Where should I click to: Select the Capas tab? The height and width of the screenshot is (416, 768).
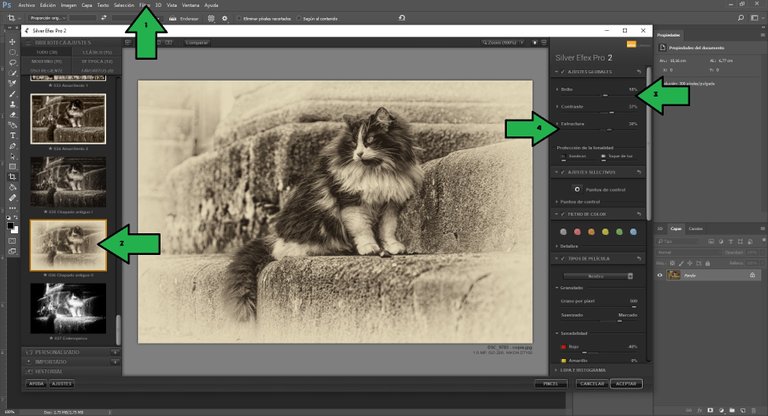pos(676,229)
